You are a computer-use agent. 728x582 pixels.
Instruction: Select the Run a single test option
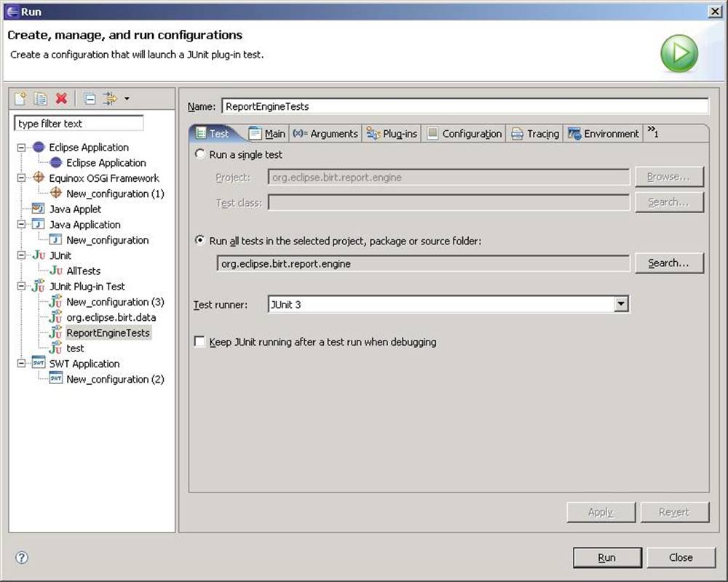200,154
